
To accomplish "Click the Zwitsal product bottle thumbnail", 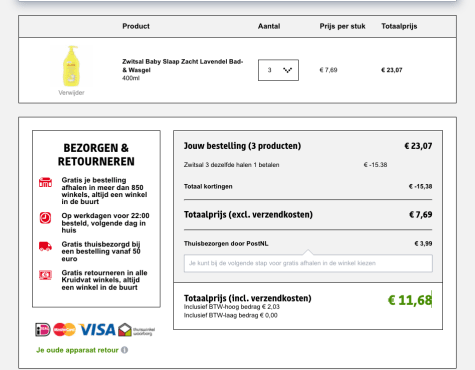I will pos(71,66).
